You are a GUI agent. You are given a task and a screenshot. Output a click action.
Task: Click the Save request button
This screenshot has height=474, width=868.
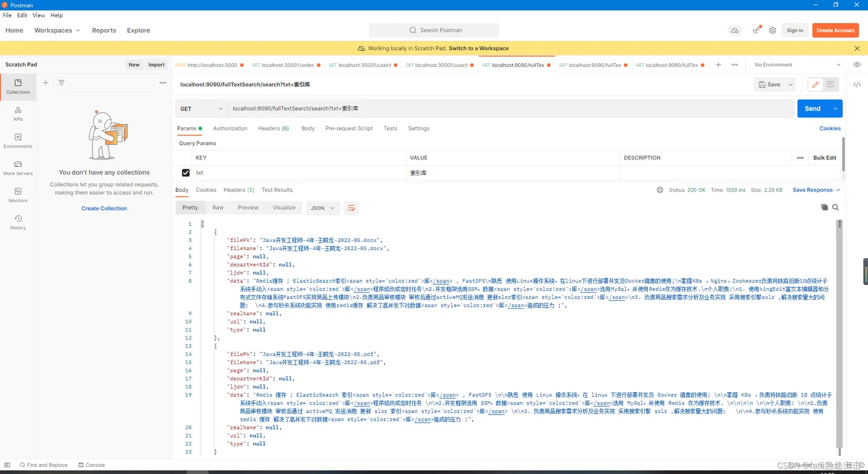[x=769, y=84]
